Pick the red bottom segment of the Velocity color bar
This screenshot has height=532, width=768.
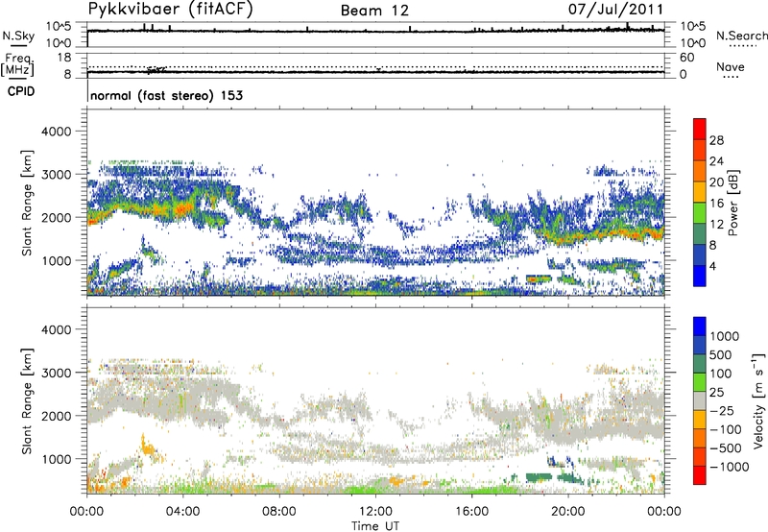tap(700, 475)
